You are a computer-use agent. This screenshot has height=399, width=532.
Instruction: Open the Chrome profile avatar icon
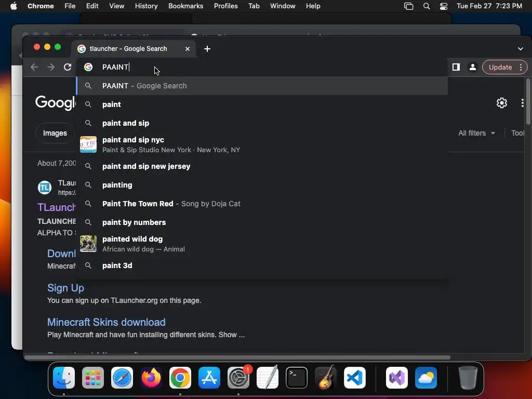[472, 67]
